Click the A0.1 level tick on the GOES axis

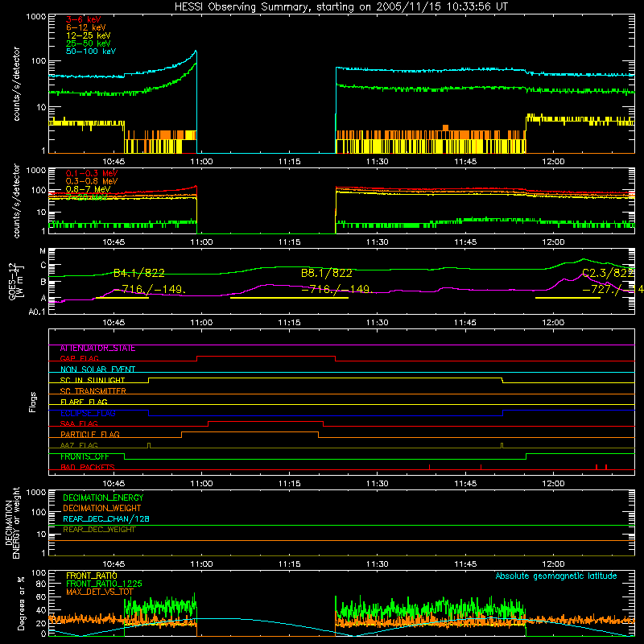(x=37, y=312)
